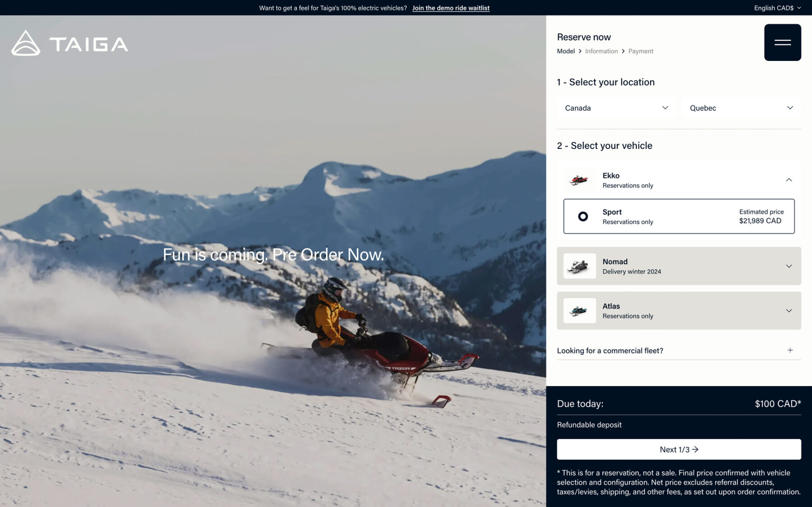The width and height of the screenshot is (812, 507).
Task: Click the Nomad snowmobile thumbnail image
Action: (579, 266)
